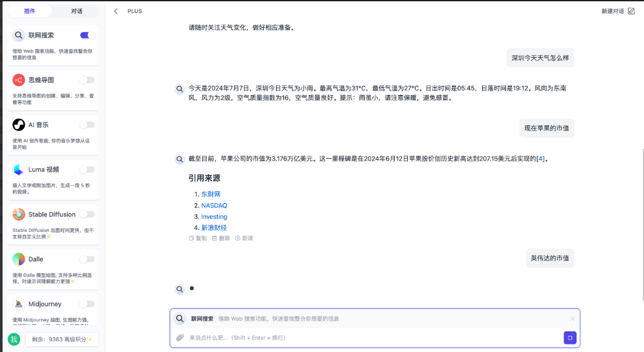Read the reply aloud with 朗读
Viewport: 644px width, 352px height.
coord(244,238)
